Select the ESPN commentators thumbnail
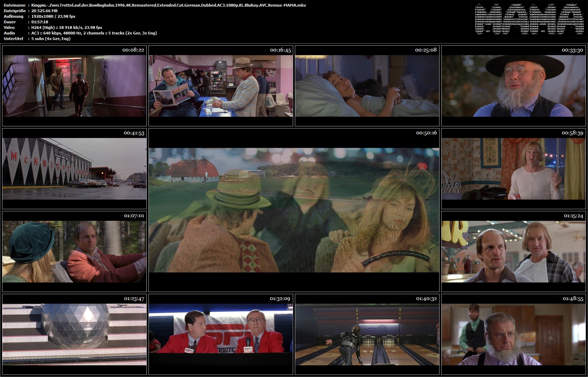This screenshot has height=377, width=588. [x=221, y=334]
